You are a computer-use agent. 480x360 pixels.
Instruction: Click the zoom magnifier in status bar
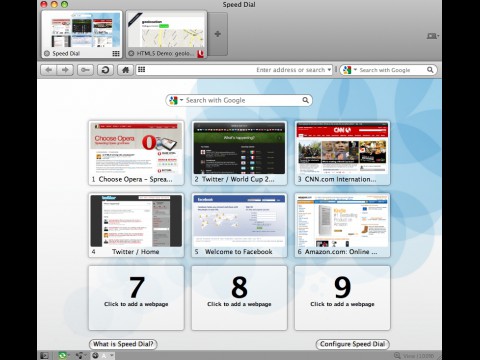tap(397, 356)
